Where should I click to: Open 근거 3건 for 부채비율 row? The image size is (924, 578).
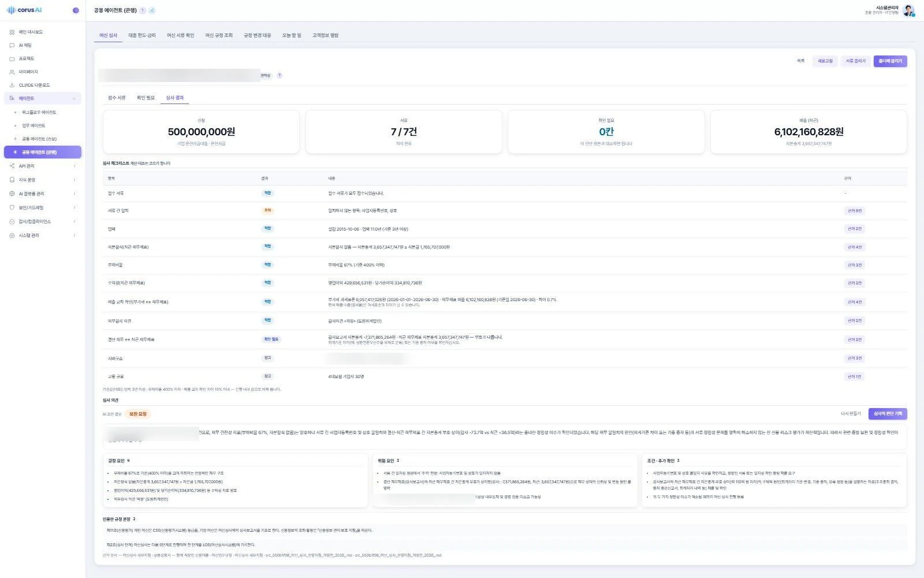[855, 265]
